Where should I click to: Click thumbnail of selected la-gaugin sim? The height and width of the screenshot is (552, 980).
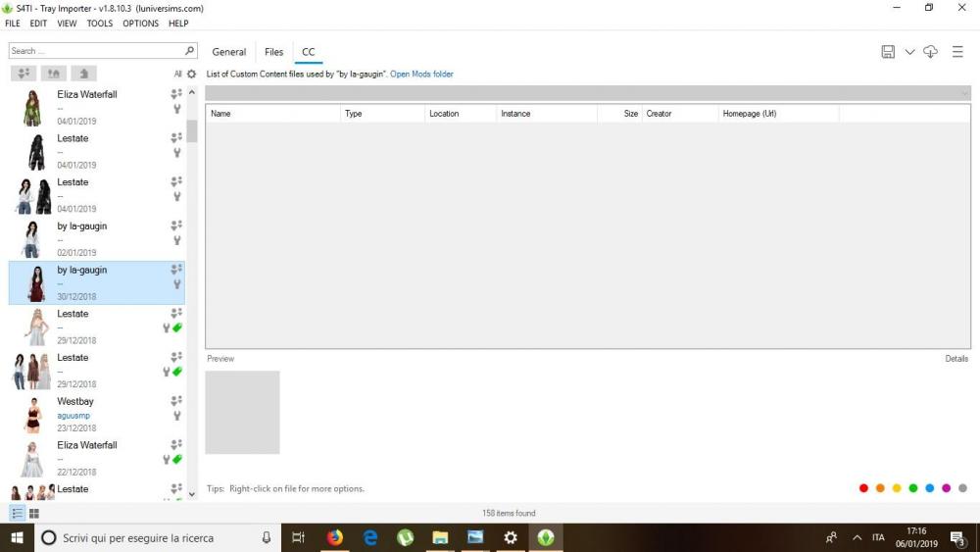click(36, 283)
